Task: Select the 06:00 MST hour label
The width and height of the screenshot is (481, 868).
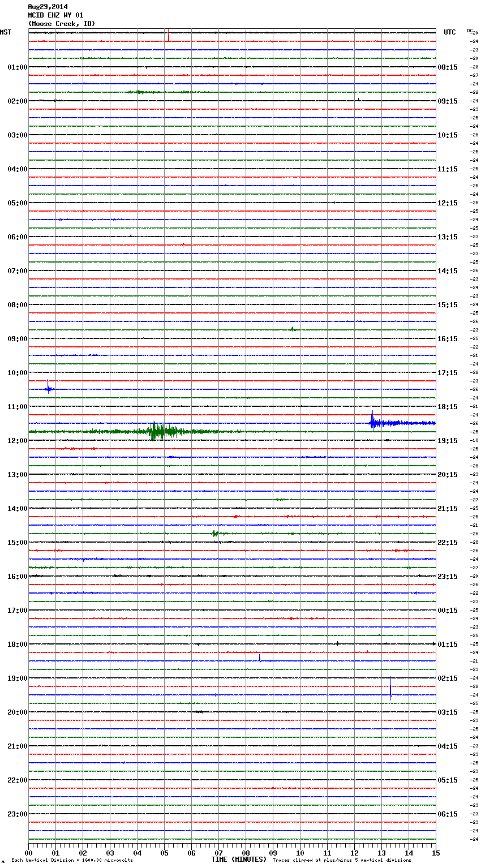Action: 18,237
